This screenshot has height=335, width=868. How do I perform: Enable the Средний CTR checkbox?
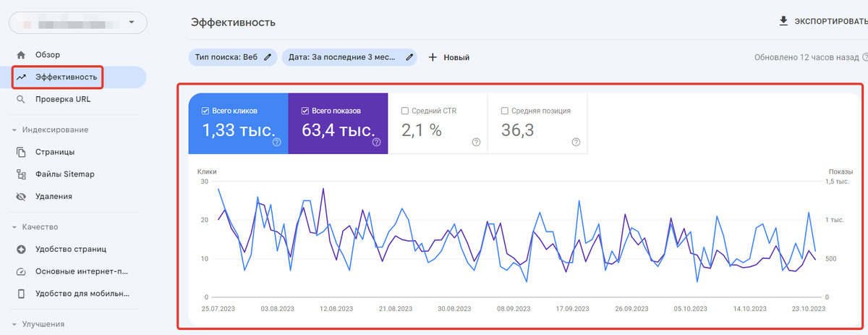[x=404, y=111]
